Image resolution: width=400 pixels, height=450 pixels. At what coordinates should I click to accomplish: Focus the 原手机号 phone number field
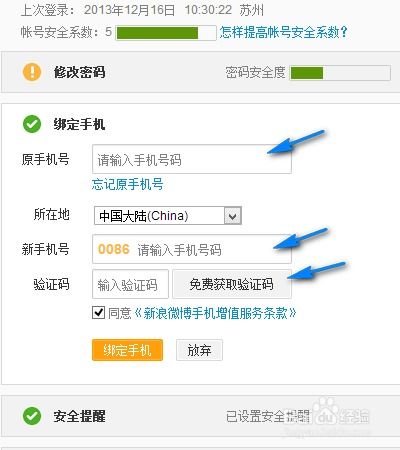tap(192, 159)
